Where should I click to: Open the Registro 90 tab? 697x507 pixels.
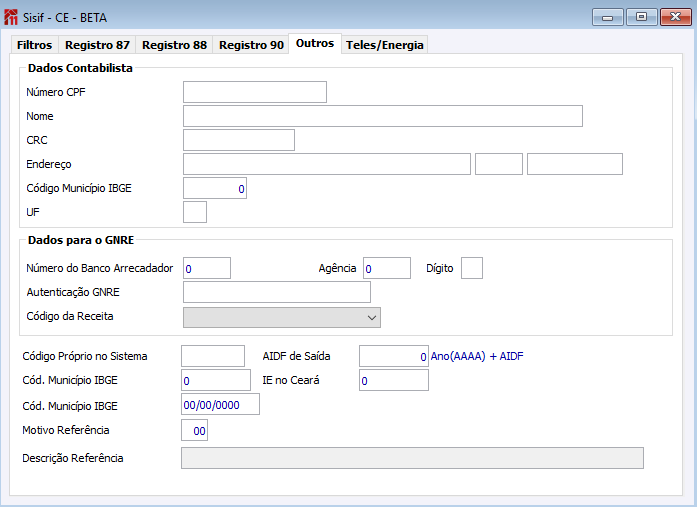pos(251,45)
